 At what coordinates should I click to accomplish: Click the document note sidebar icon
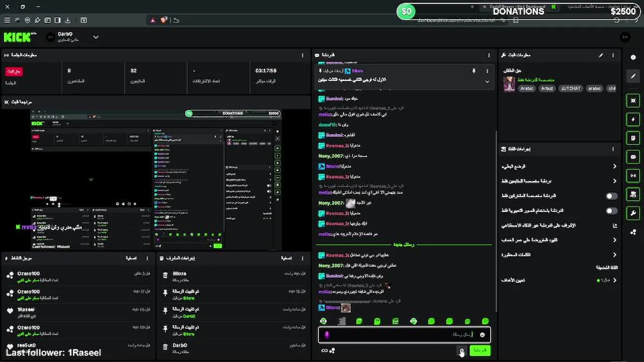[633, 138]
